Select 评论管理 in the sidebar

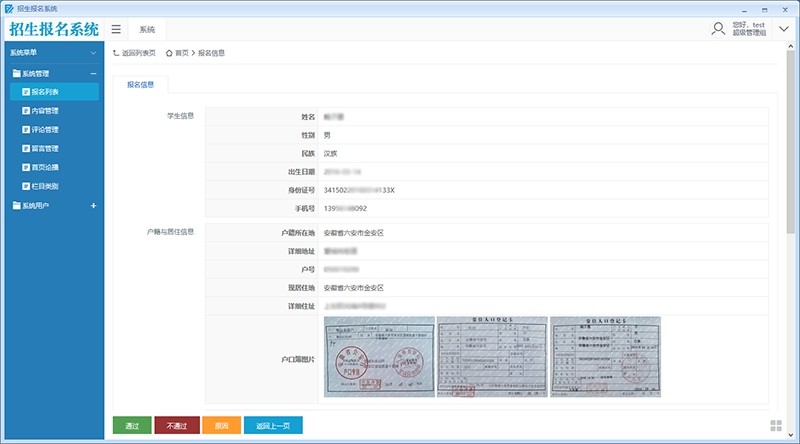(40, 130)
